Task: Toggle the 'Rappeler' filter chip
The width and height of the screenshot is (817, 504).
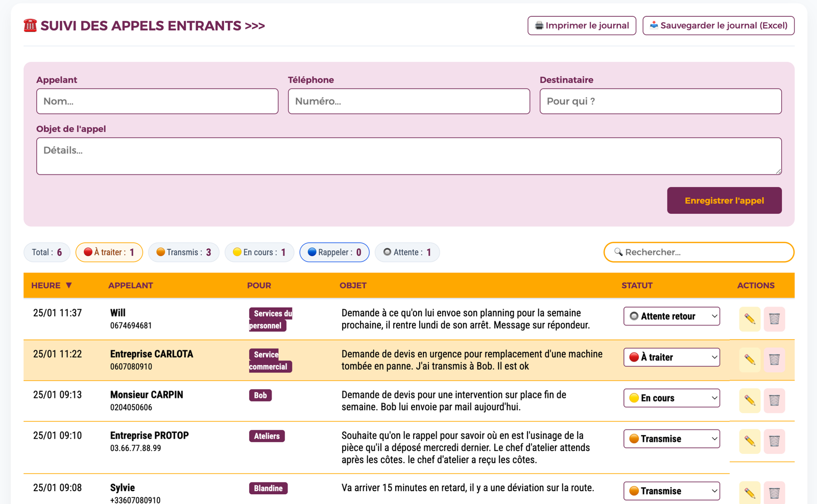Action: pyautogui.click(x=334, y=252)
